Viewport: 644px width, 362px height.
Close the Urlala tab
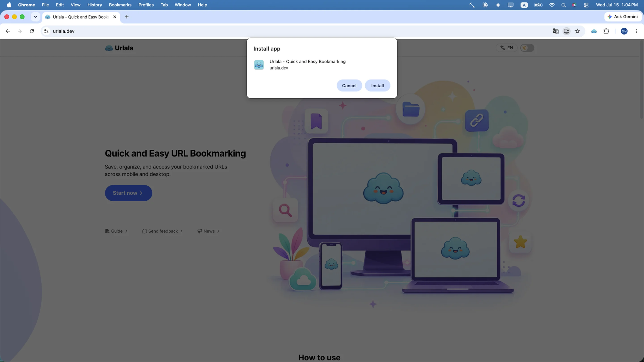pos(115,17)
